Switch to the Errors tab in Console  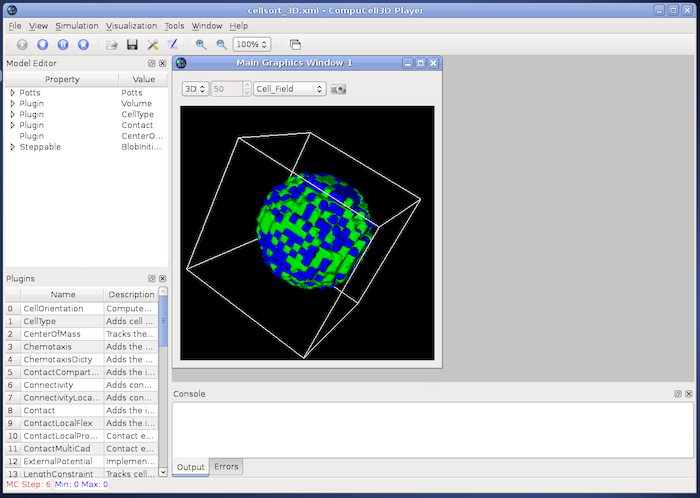point(226,467)
